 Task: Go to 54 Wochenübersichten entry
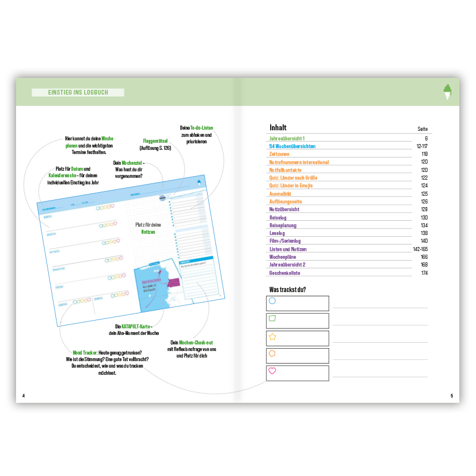point(292,146)
